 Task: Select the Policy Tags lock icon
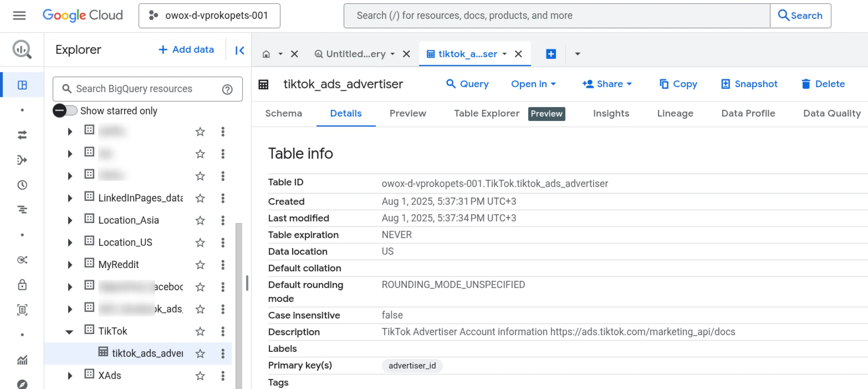pos(22,284)
